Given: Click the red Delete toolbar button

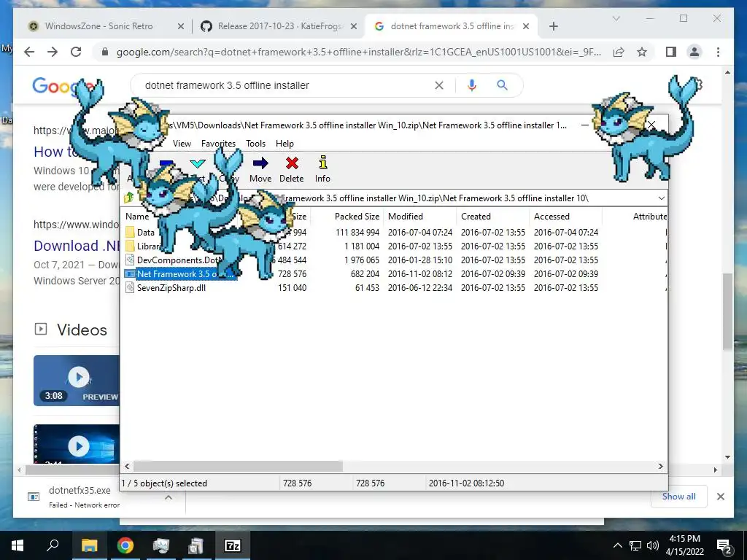Looking at the screenshot, I should (292, 169).
